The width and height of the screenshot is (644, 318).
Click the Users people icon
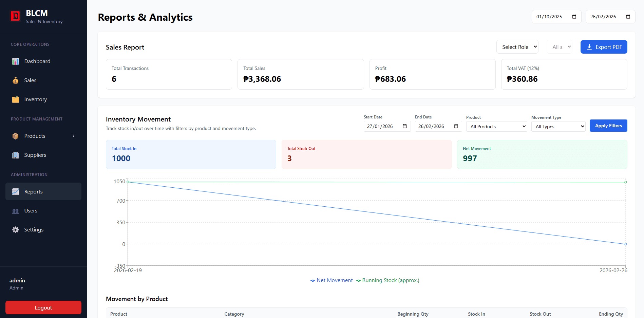(x=16, y=211)
